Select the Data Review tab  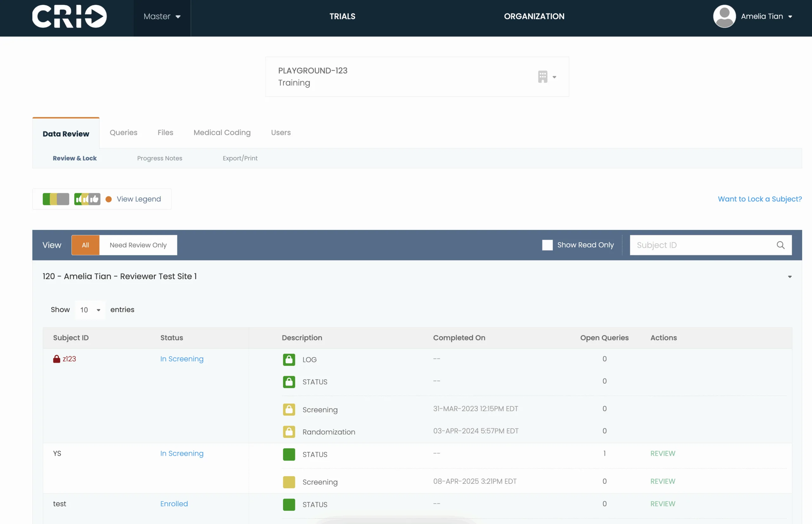tap(66, 134)
